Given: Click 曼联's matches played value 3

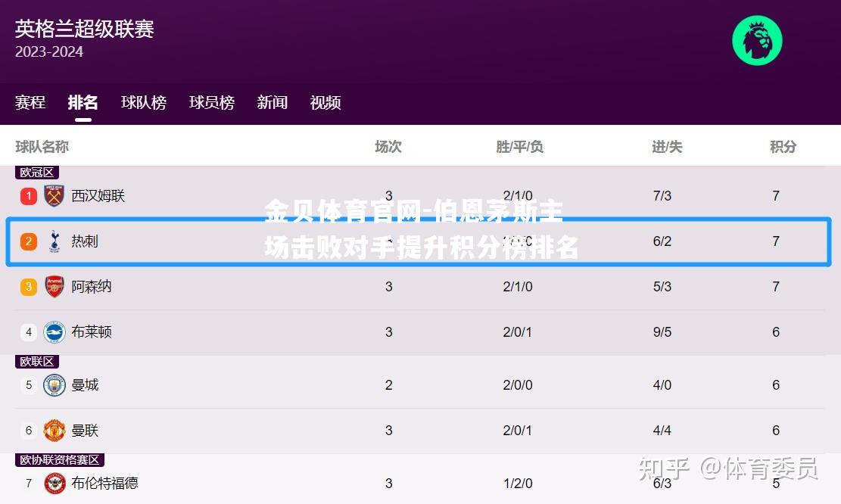Looking at the screenshot, I should (389, 430).
